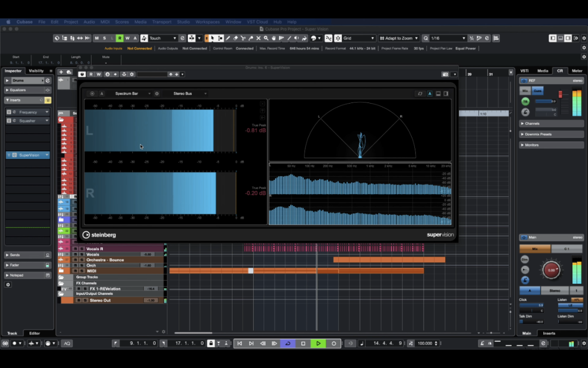588x368 pixels.
Task: Select the Erase tool in toolbar
Action: [x=236, y=38]
